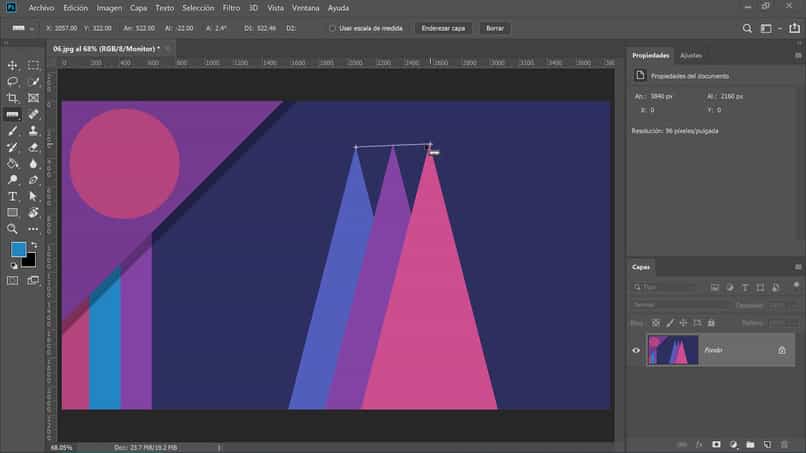Open the Edición menu
This screenshot has width=806, height=453.
(76, 8)
